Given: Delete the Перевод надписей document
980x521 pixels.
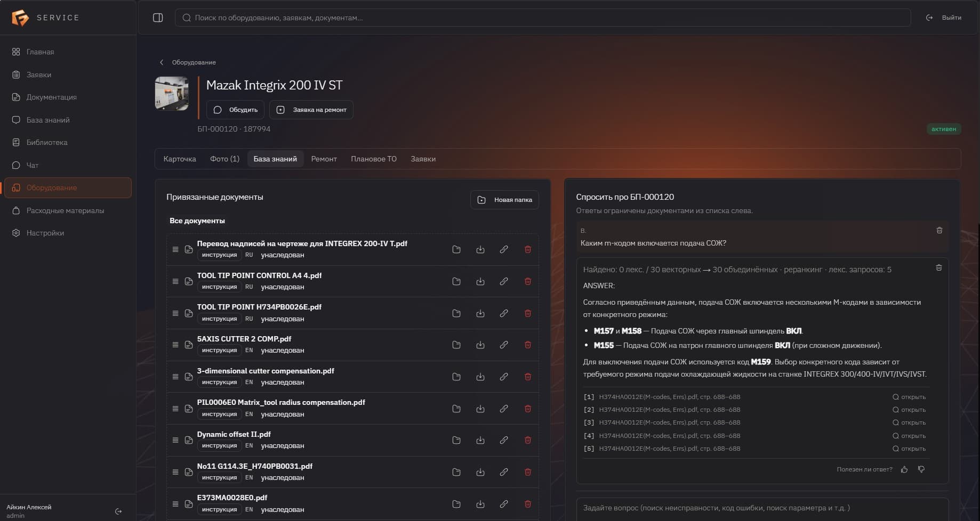Looking at the screenshot, I should coord(528,249).
